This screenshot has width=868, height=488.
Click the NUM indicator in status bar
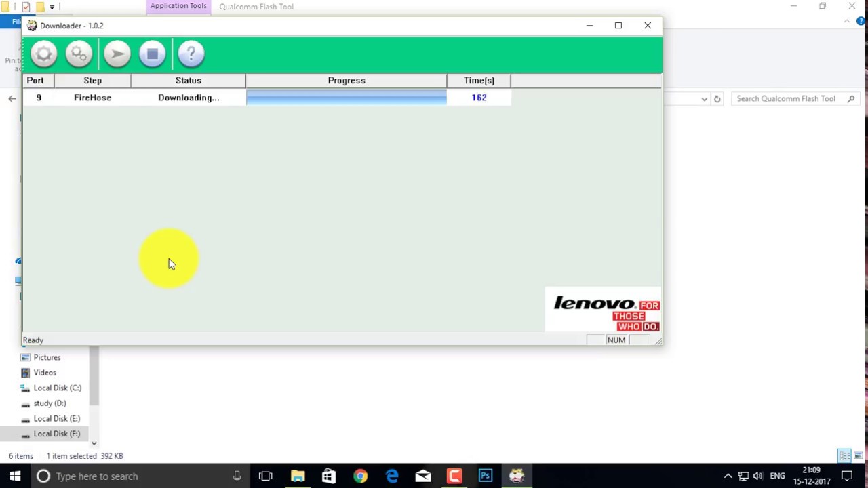[616, 340]
